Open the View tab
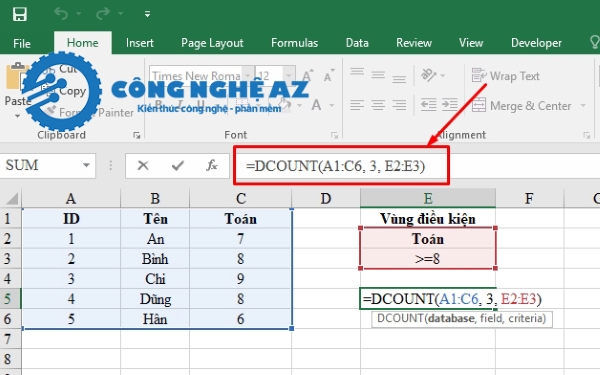The width and height of the screenshot is (600, 375). [471, 43]
